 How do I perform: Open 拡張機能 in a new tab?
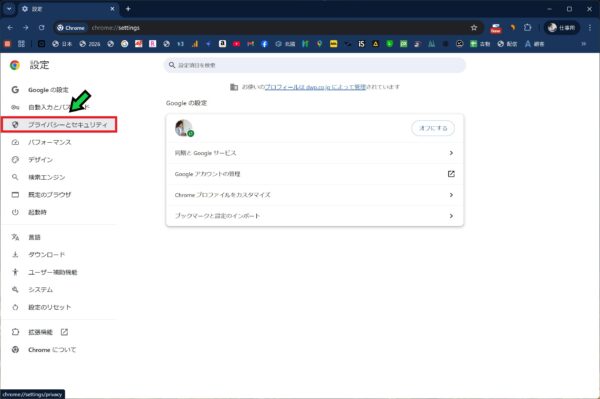point(59,332)
